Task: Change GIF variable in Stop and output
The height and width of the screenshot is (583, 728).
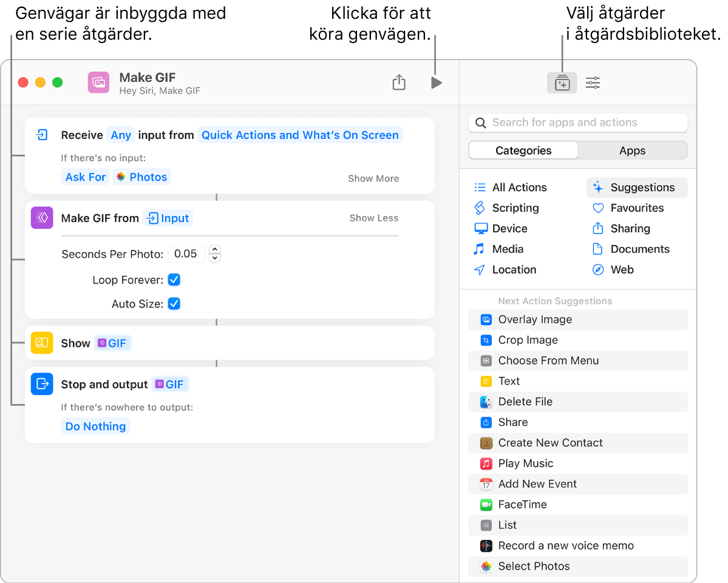Action: tap(170, 384)
